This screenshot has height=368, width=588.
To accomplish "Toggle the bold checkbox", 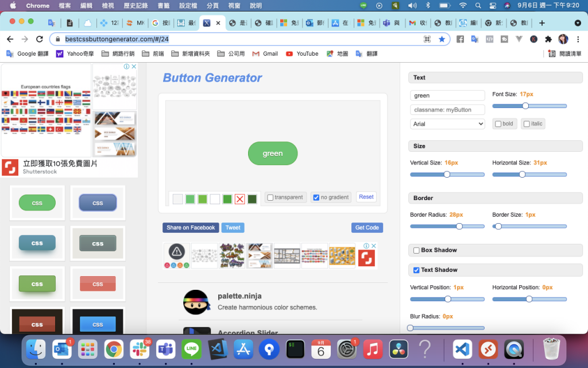I will coord(498,124).
